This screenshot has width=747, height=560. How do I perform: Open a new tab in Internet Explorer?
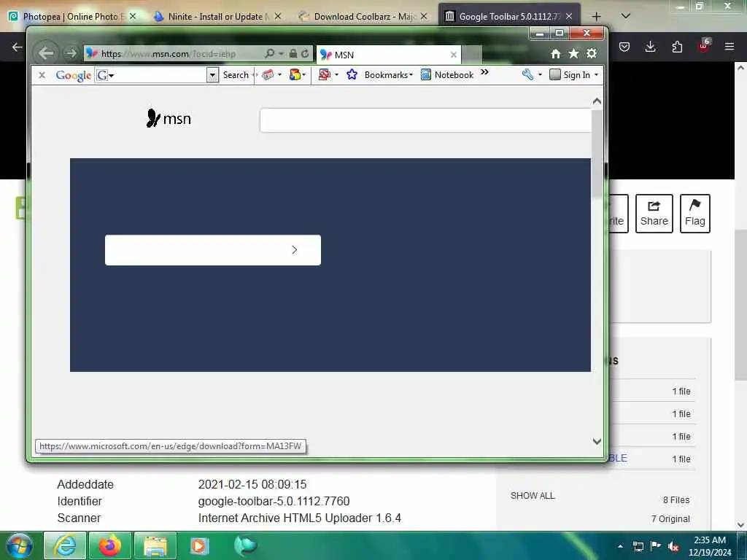point(472,55)
